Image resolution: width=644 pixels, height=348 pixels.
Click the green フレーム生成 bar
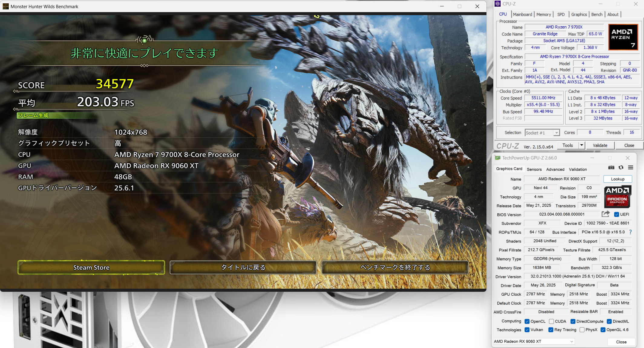(57, 115)
